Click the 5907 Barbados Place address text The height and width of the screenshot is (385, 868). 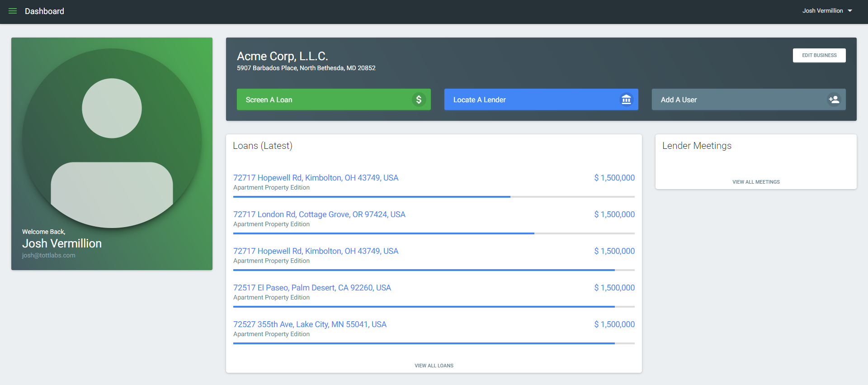(x=306, y=68)
